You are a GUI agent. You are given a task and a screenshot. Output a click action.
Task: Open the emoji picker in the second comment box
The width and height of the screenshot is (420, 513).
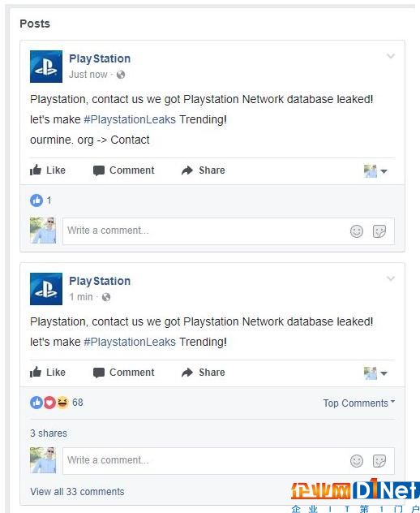pyautogui.click(x=357, y=461)
